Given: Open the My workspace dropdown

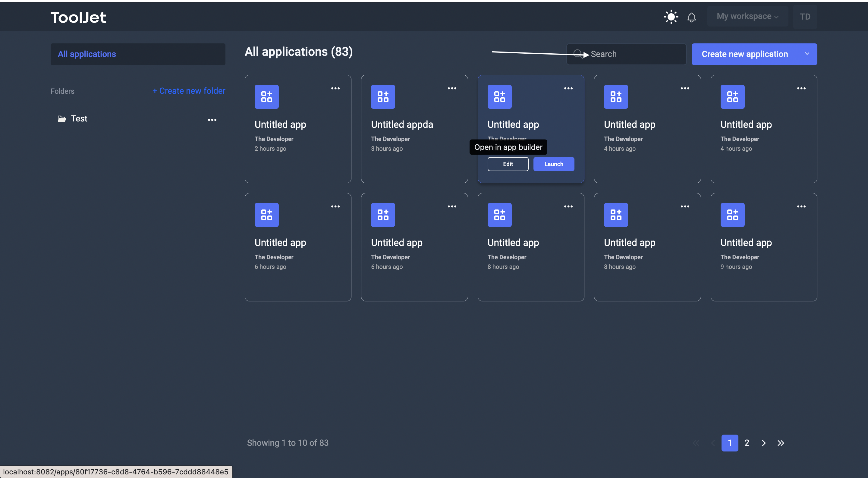Looking at the screenshot, I should [x=748, y=16].
